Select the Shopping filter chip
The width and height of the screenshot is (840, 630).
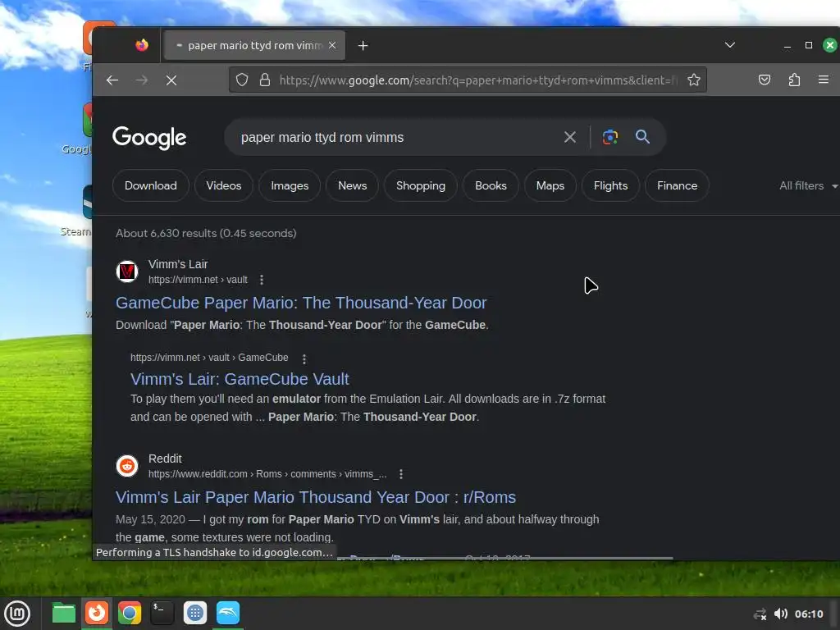(x=421, y=186)
